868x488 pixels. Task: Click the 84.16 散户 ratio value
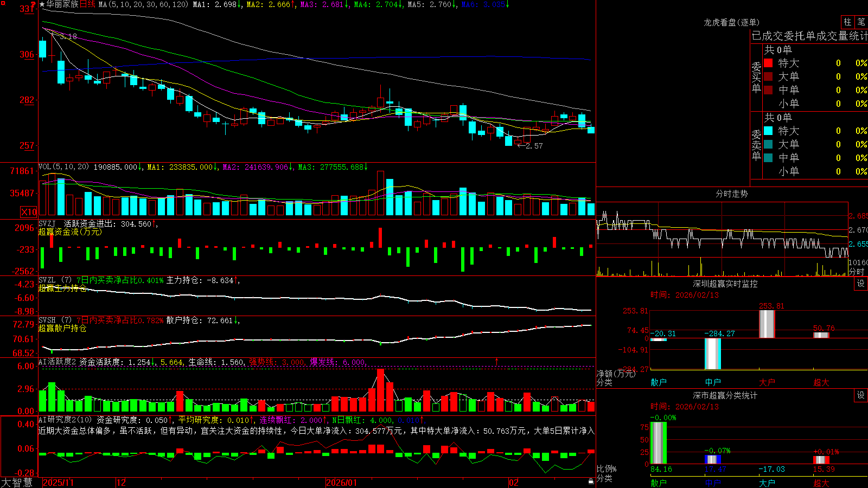point(661,469)
